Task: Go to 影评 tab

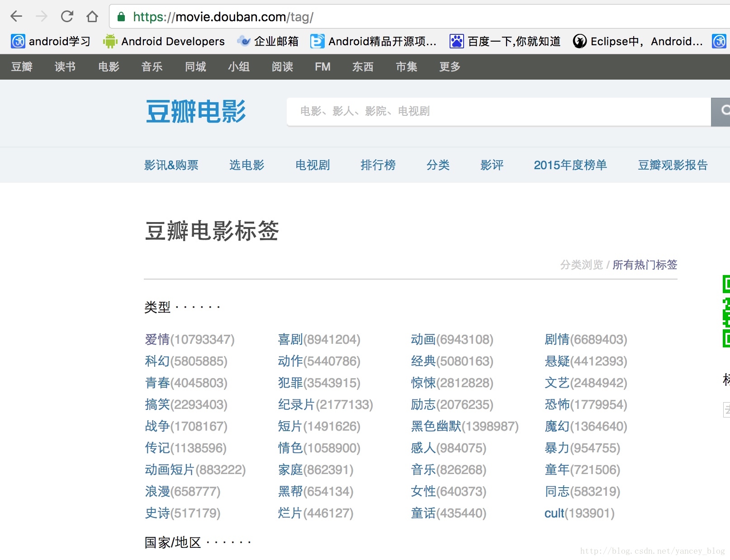Action: point(492,165)
